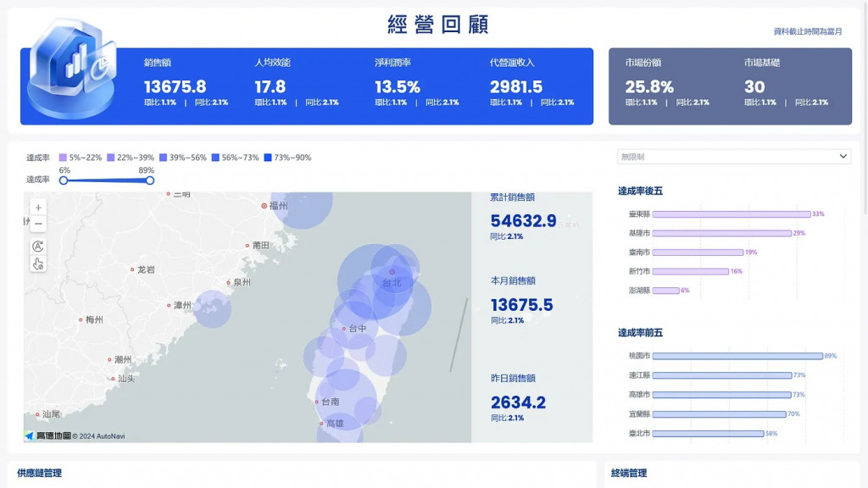
Task: Click the 台中 marker on map
Action: coord(344,329)
